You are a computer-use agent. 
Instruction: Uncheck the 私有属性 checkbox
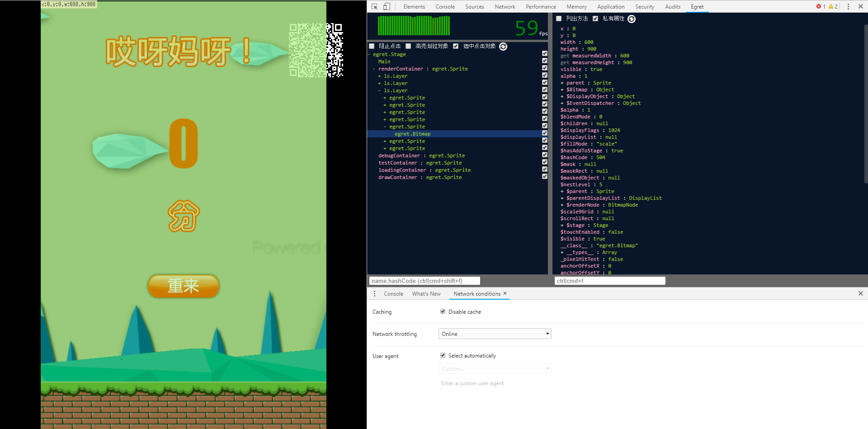(595, 19)
